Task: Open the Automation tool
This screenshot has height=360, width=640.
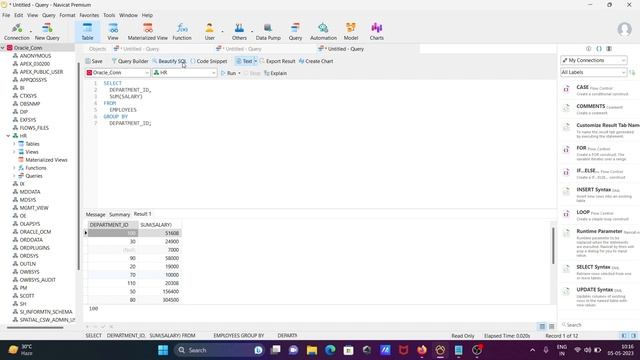Action: pyautogui.click(x=323, y=31)
